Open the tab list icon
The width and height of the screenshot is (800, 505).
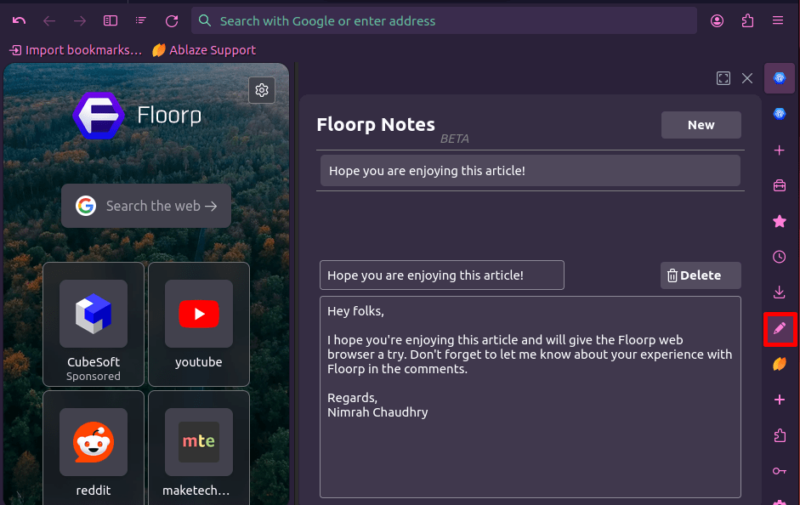point(141,21)
